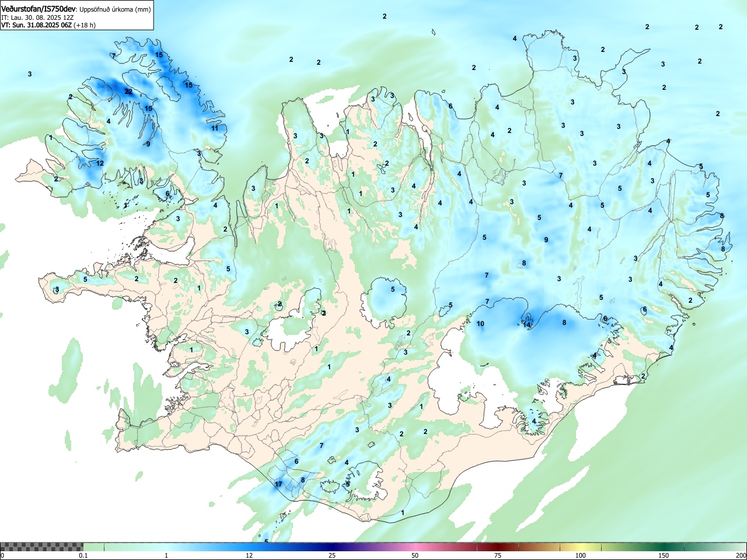Screen dimensions: 747x560
Task: Click the map value 14 on Vatnajökull
Action: point(527,325)
